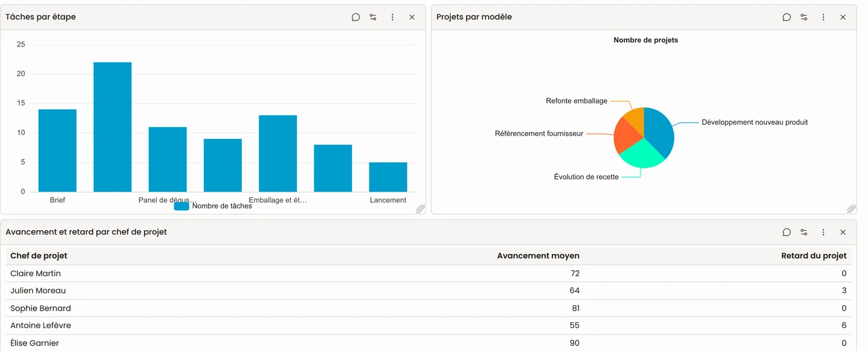This screenshot has width=868, height=351.
Task: Click Avancement value 72 for Claire Martin
Action: 574,273
